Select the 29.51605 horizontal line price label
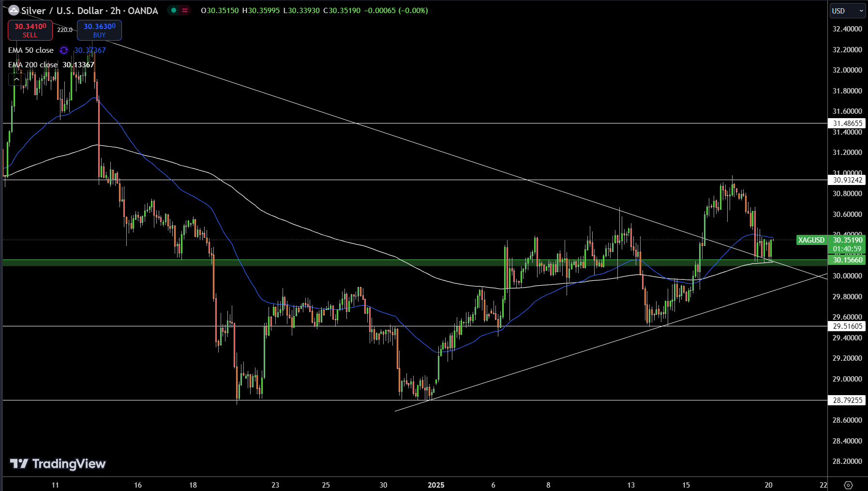 (x=847, y=326)
